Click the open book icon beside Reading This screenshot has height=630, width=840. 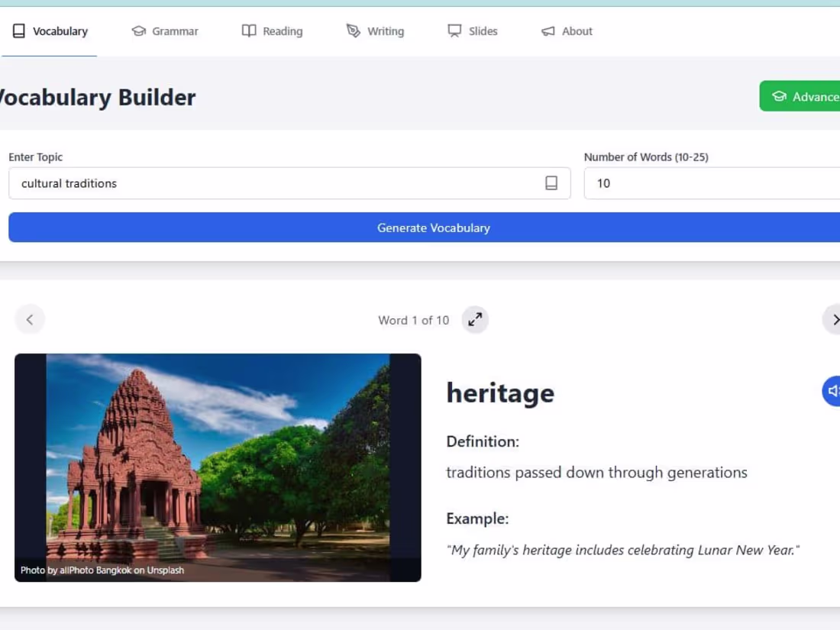click(248, 31)
